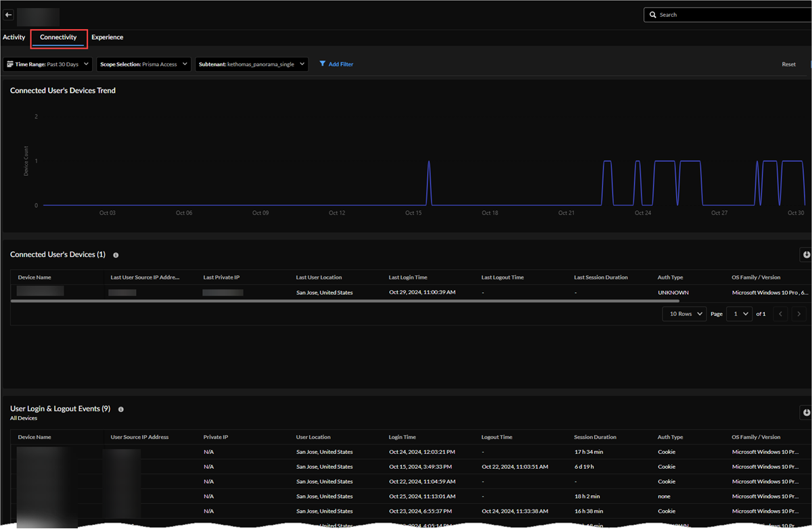Download the User Login & Logout Events table
The width and height of the screenshot is (812, 529).
coord(805,412)
